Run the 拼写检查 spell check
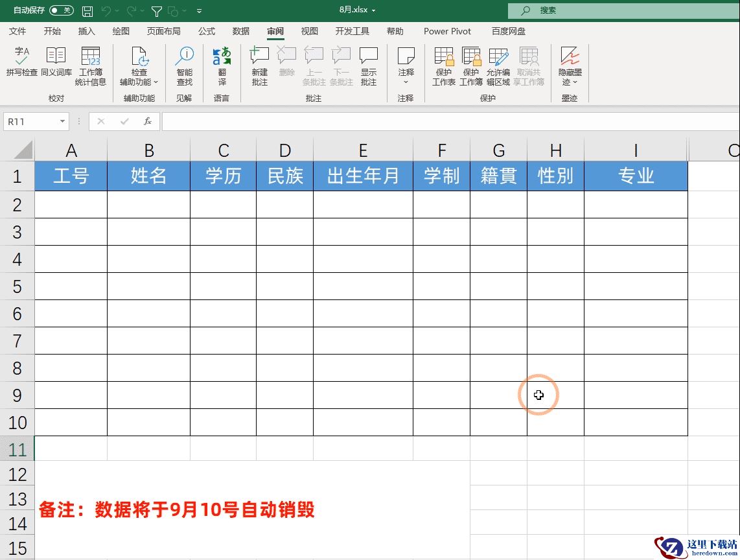The image size is (740, 560). point(22,62)
